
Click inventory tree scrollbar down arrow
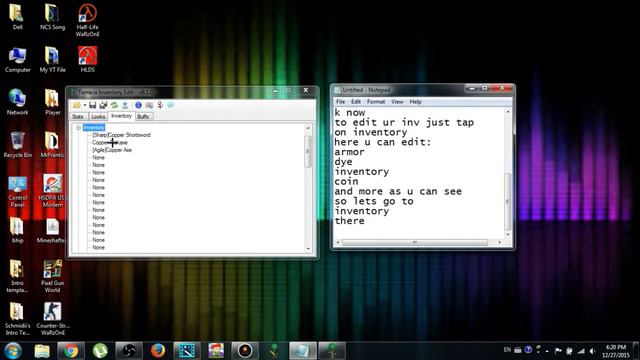tap(308, 249)
